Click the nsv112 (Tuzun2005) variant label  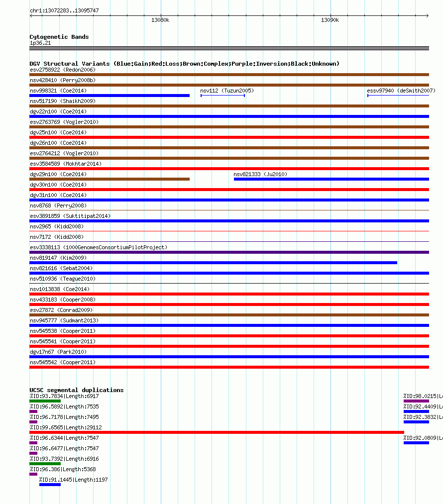click(227, 91)
